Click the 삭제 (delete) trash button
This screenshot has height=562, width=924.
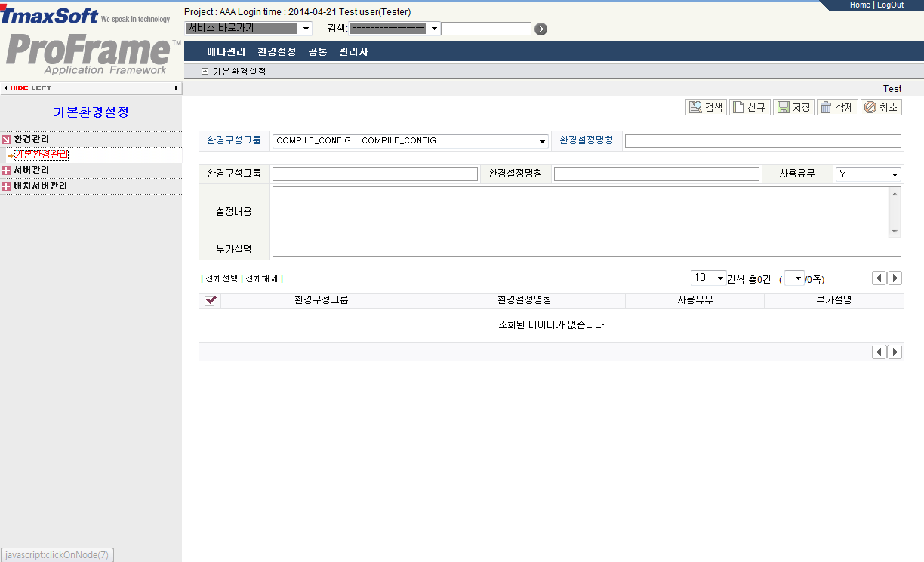[x=836, y=108]
